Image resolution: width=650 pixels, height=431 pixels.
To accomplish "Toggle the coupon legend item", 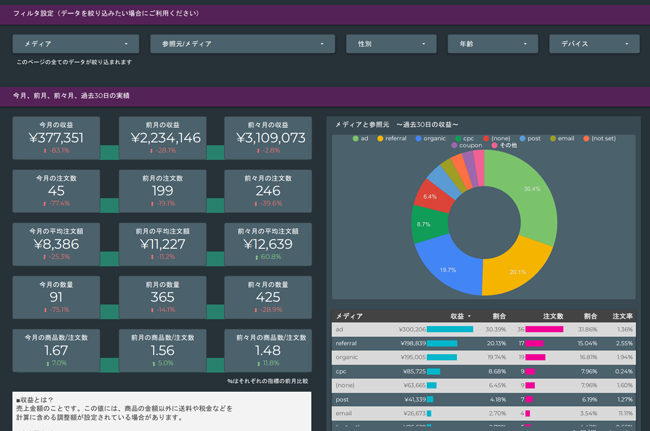I will coord(467,145).
